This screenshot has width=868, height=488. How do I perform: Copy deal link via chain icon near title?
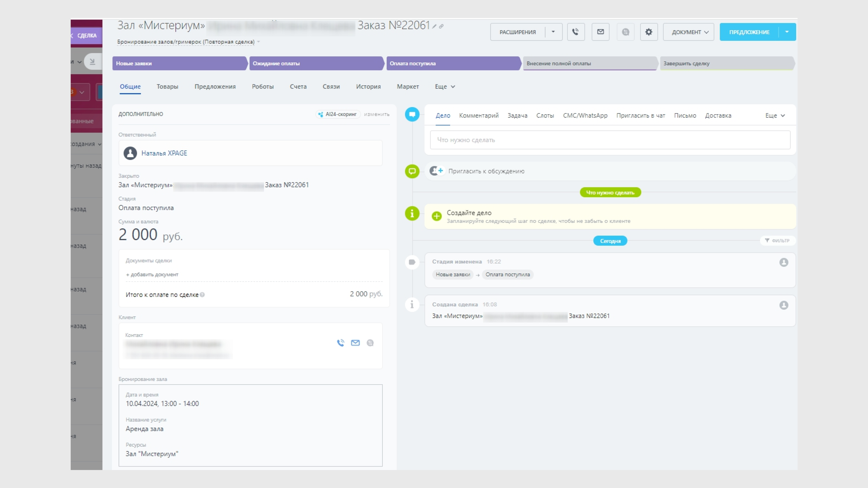click(x=441, y=26)
